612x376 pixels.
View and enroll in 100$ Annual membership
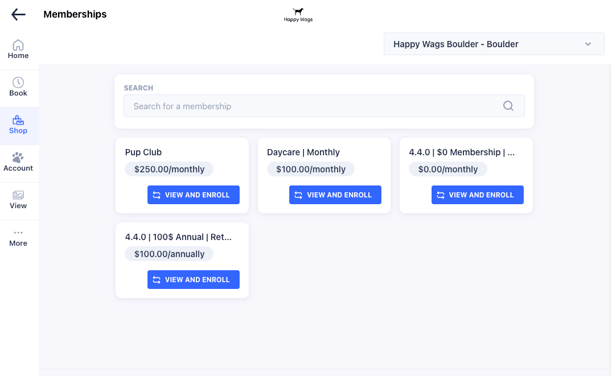click(193, 280)
